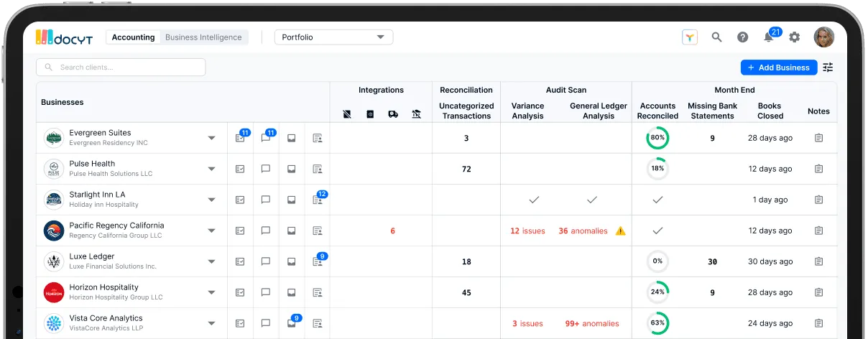Screen dimensions: 868x339
Task: Expand Horizon Hospitality row dropdown arrow
Action: 212,292
